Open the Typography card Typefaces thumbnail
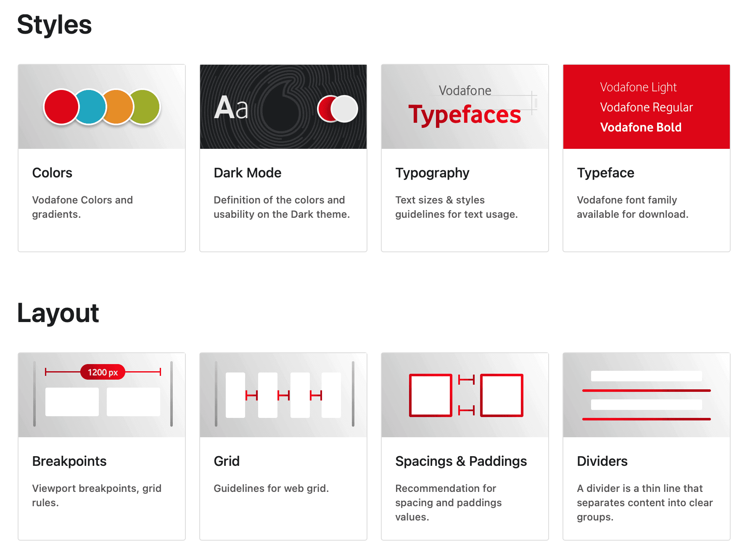750x560 pixels. [465, 107]
